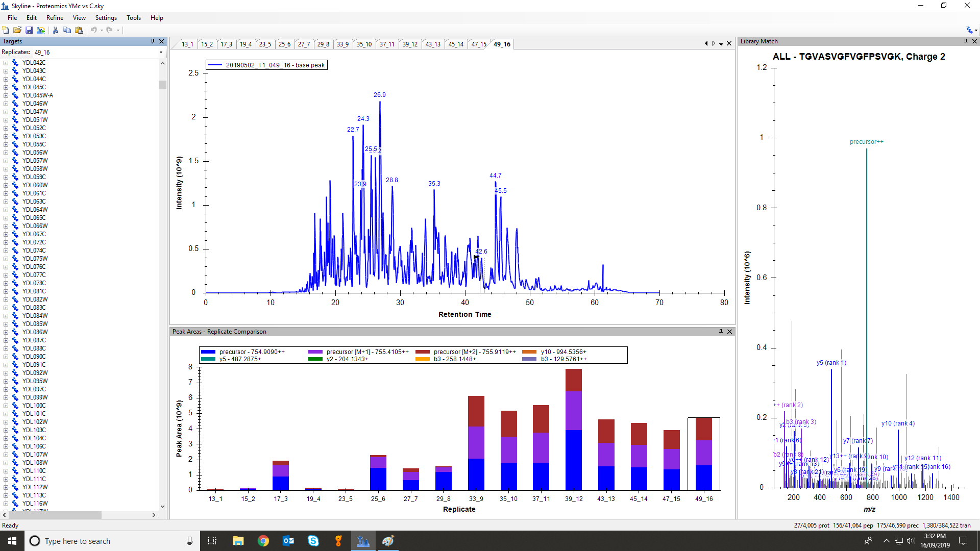Screen dimensions: 980x551
Task: Click the Paste clipboard icon
Action: tap(79, 30)
